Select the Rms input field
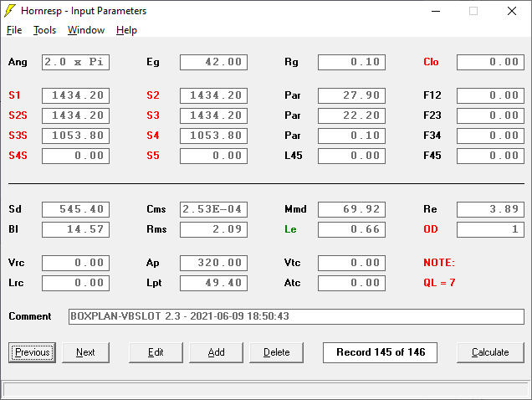532x400 pixels. click(x=214, y=229)
